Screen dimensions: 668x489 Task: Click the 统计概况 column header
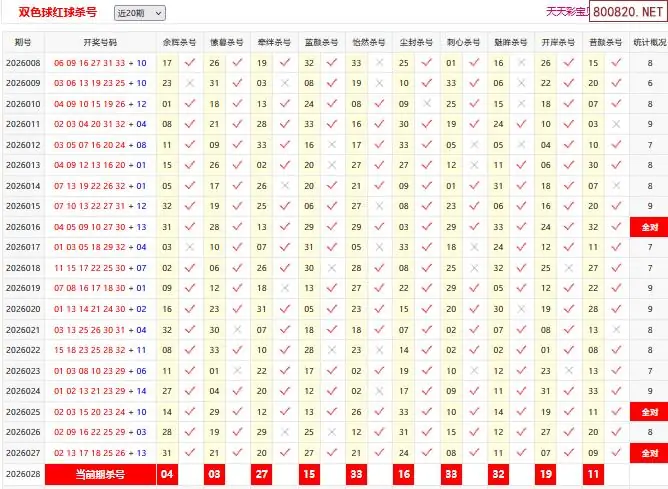[x=649, y=42]
